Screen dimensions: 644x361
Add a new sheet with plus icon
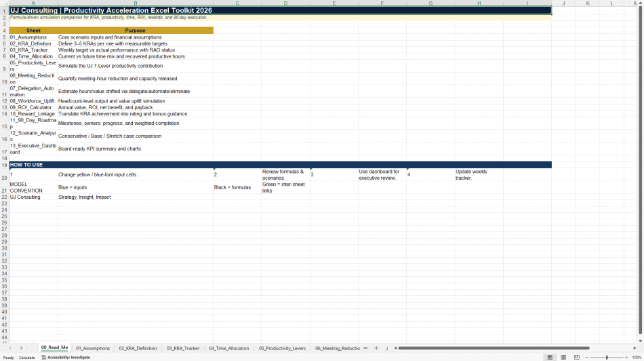[376, 348]
